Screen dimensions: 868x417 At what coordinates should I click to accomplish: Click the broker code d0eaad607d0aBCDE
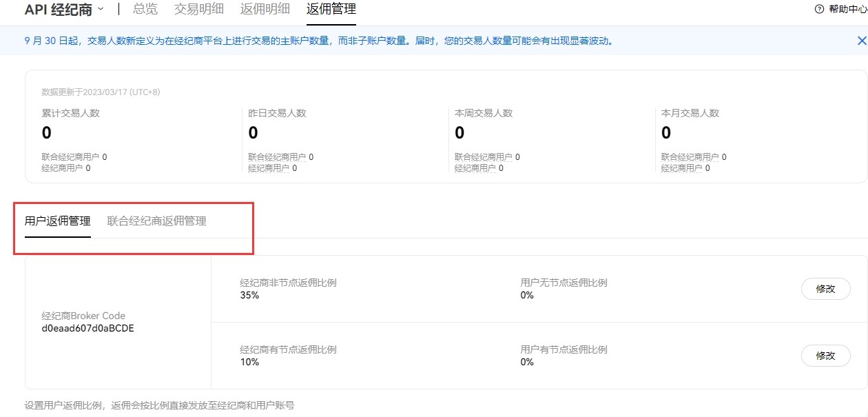click(88, 329)
